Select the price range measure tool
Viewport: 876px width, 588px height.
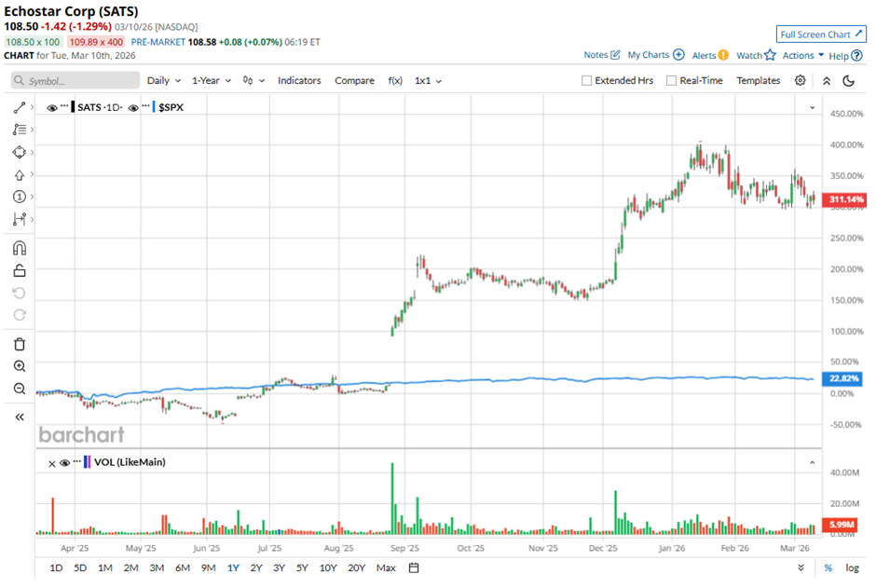pos(20,219)
